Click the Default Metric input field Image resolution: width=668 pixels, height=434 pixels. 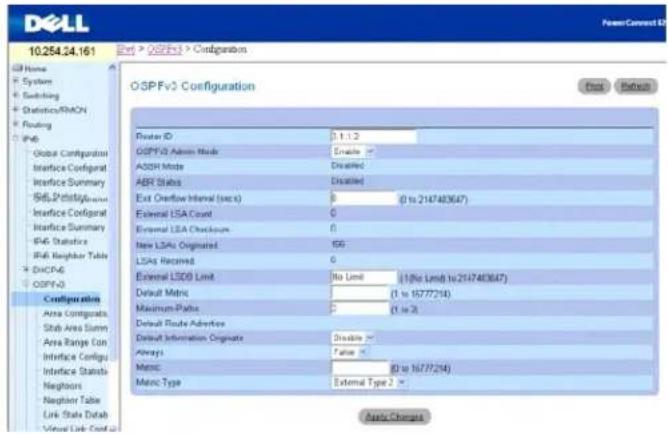(x=360, y=293)
